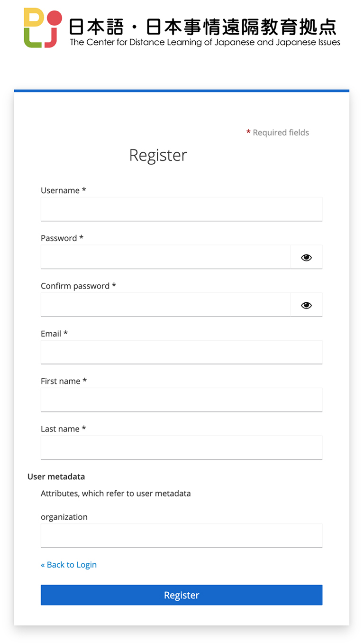364x644 pixels.
Task: Click the Japanese site title banner text
Action: click(203, 27)
